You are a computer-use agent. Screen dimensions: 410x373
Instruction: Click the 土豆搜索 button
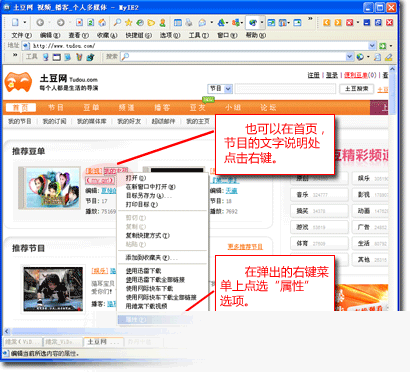click(356, 89)
